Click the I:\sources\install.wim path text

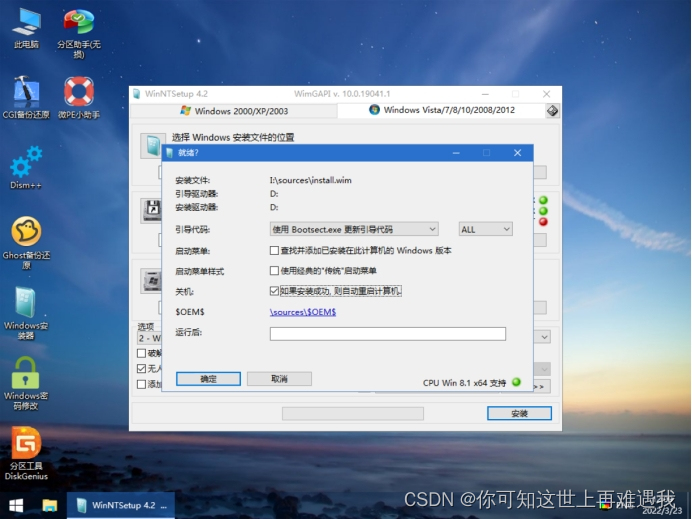pos(311,180)
